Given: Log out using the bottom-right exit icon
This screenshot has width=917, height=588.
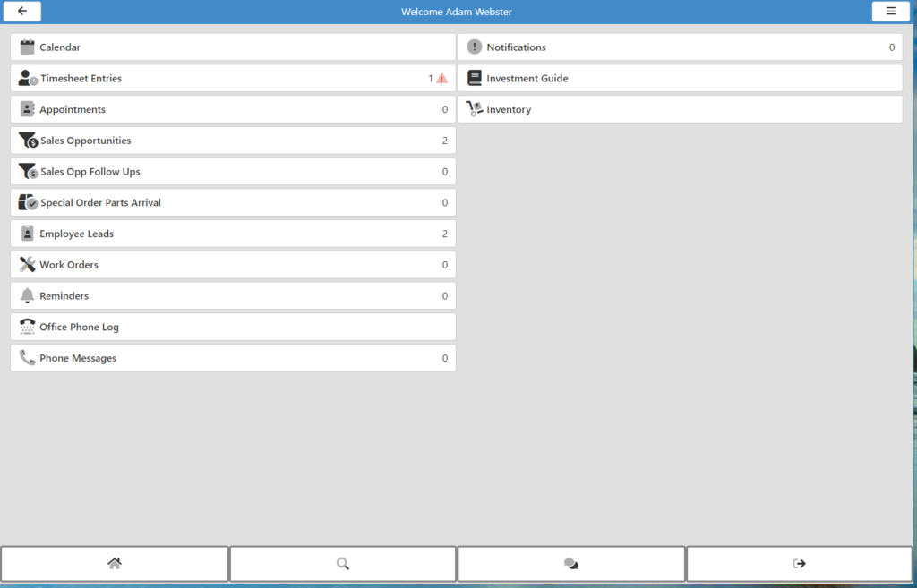Looking at the screenshot, I should 799,563.
